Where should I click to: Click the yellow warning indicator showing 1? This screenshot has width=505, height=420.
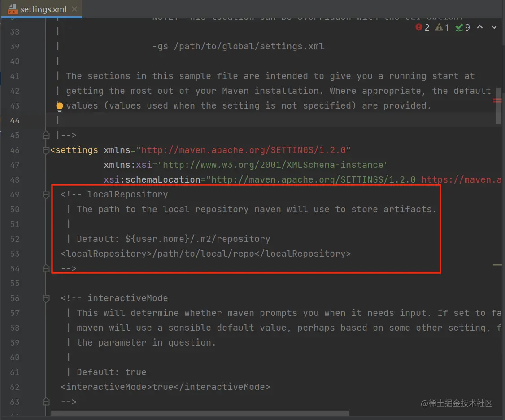[442, 27]
